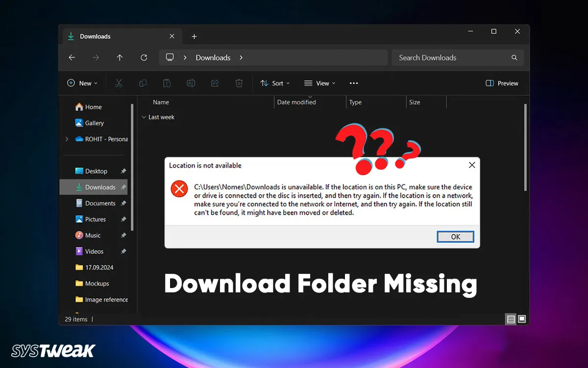Unpin Desktop from Quick access
The image size is (588, 368).
click(123, 171)
